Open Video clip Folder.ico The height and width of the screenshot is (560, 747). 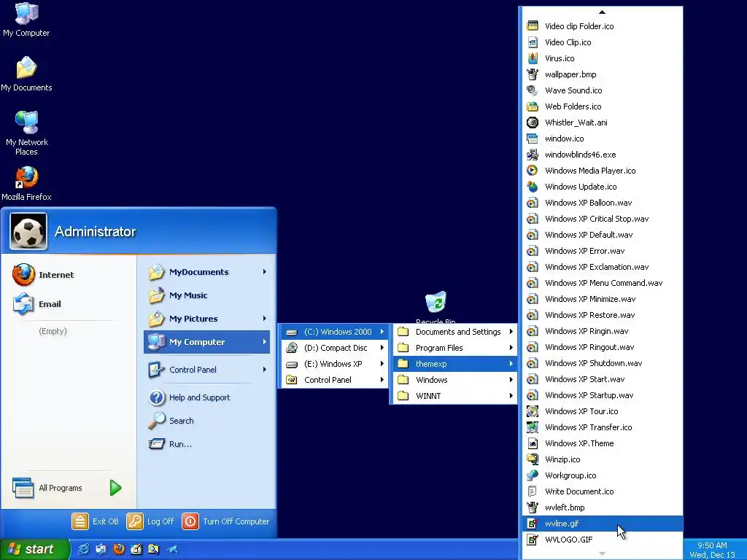602,26
